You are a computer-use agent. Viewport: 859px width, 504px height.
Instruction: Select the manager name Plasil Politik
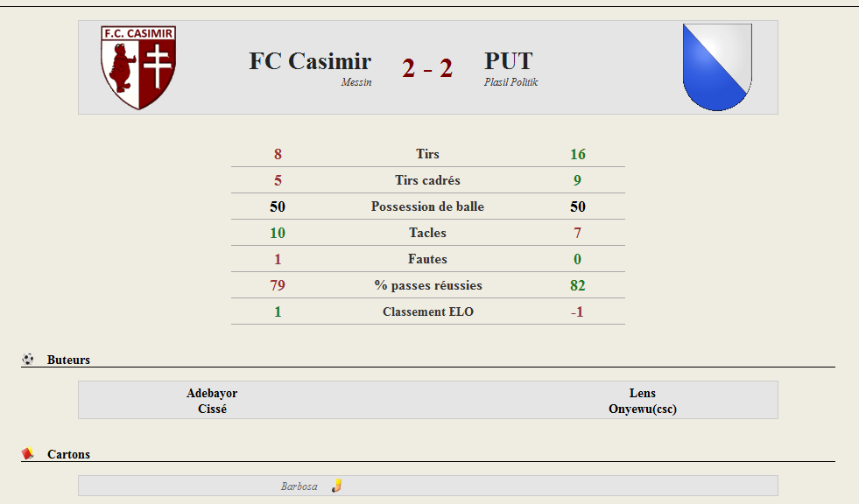coord(510,82)
